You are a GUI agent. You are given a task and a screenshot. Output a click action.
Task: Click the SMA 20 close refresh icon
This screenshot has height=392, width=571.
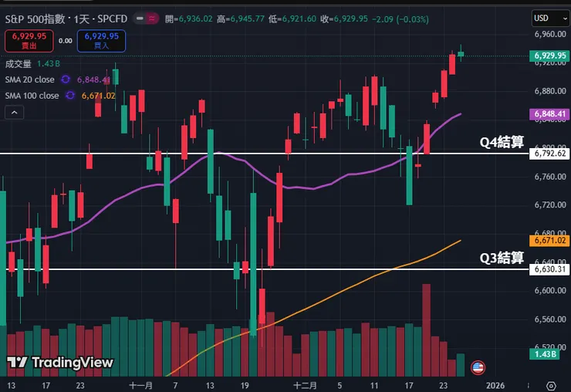click(66, 79)
